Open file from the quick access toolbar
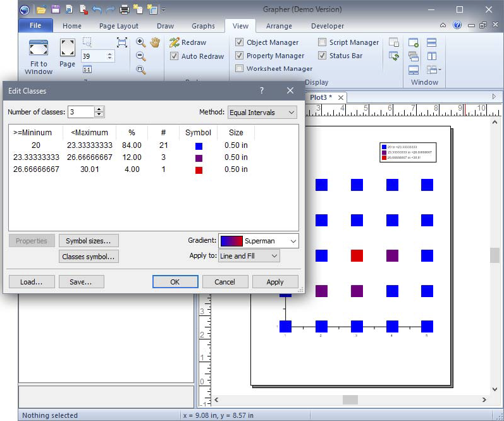This screenshot has width=504, height=421. coord(41,9)
